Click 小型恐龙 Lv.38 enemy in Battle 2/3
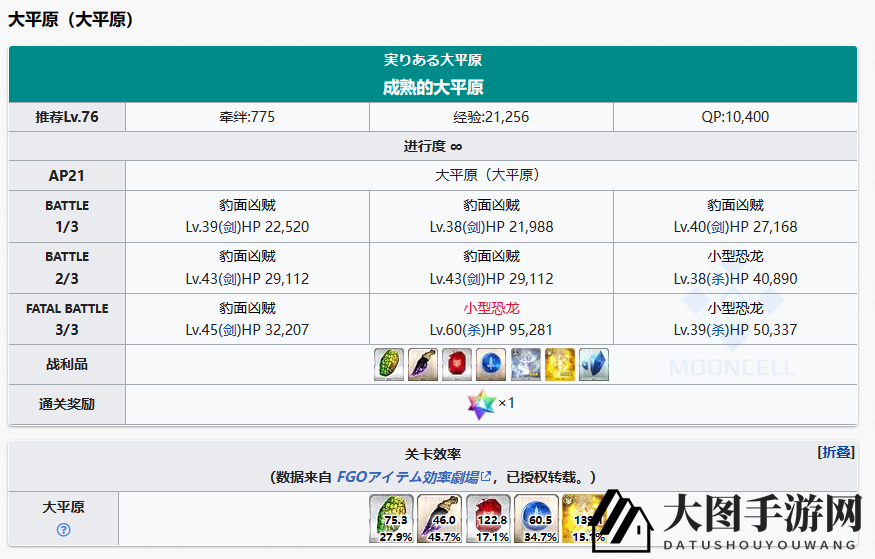Screen dimensions: 875x559 (x=735, y=256)
